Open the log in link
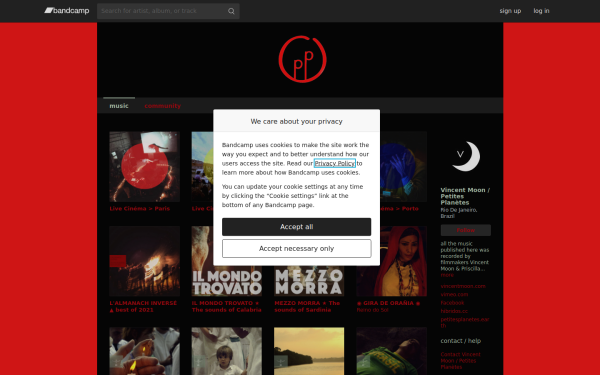Image resolution: width=600 pixels, height=375 pixels. click(x=541, y=11)
